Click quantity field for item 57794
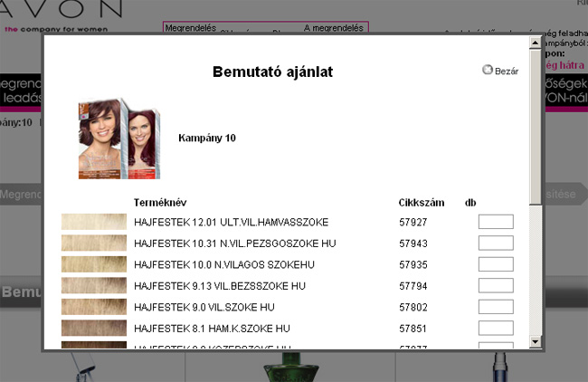588x382 pixels. (496, 285)
